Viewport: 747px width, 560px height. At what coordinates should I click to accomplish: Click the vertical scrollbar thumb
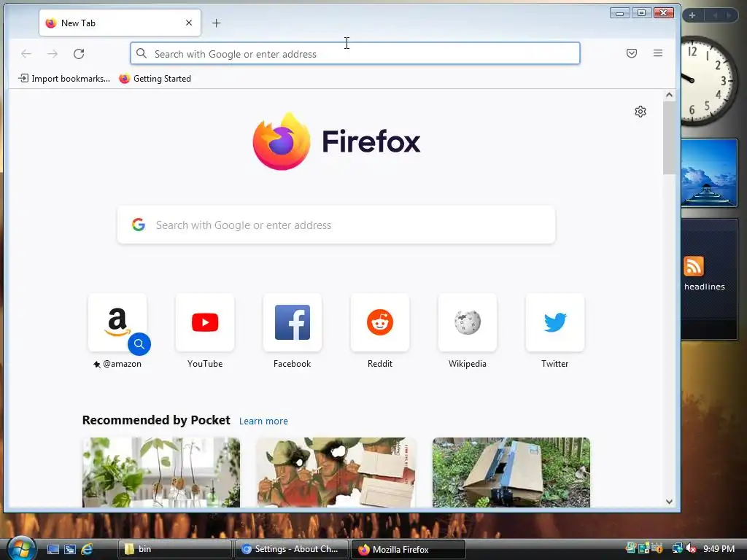point(670,138)
